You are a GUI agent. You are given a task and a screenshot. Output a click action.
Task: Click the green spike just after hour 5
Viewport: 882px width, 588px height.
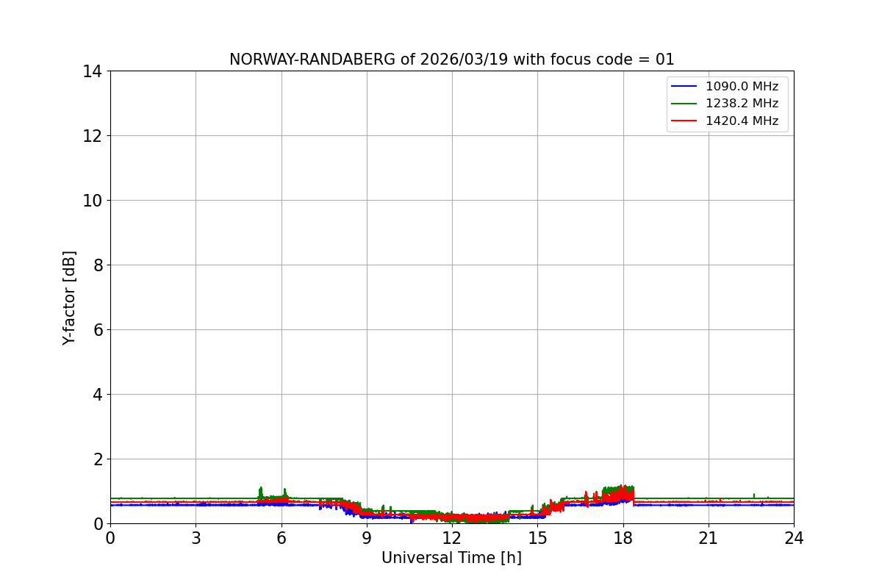point(260,492)
